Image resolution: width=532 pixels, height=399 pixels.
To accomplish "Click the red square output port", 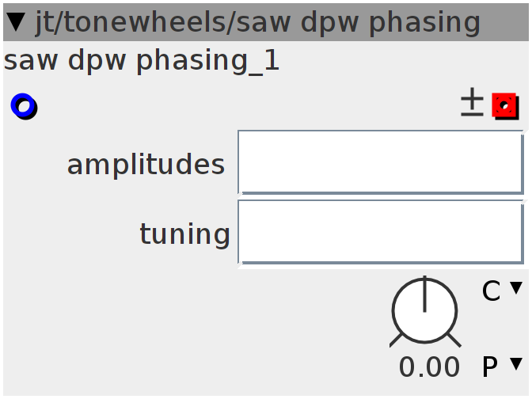I will coord(504,105).
